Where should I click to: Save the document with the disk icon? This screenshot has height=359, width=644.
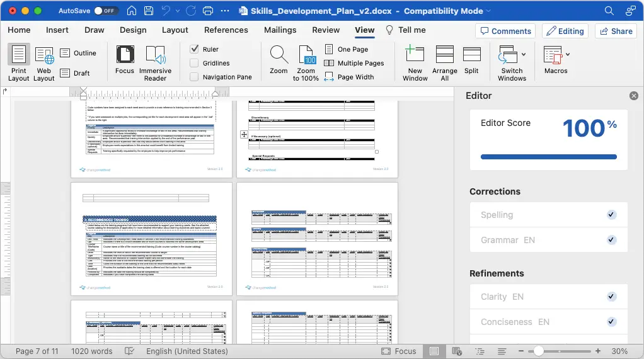pyautogui.click(x=149, y=11)
